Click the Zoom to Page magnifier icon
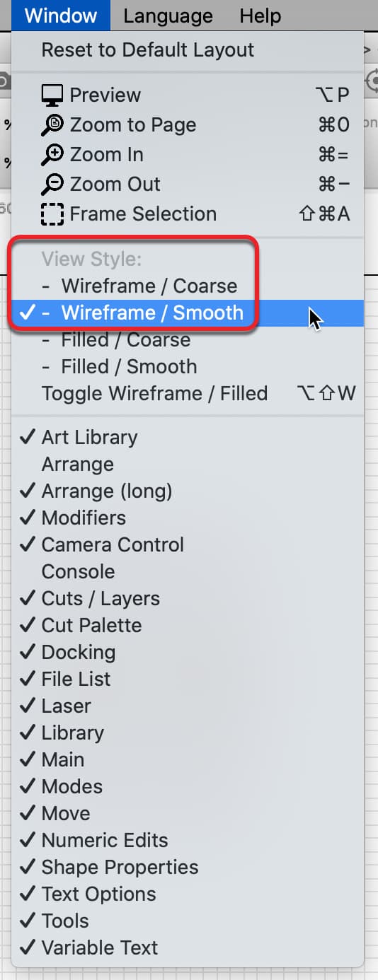 coord(52,125)
